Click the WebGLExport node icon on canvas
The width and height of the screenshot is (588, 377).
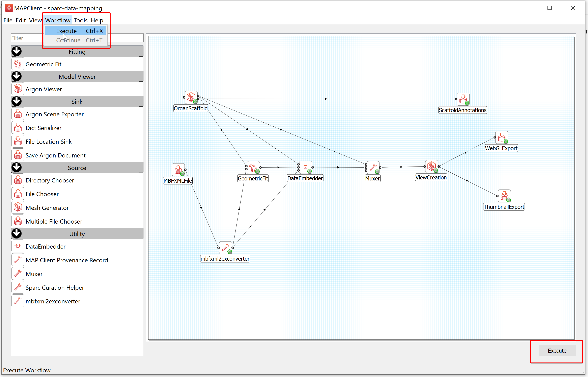coord(502,137)
